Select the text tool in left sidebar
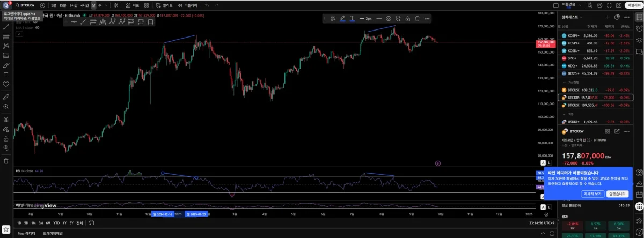 coord(6,75)
